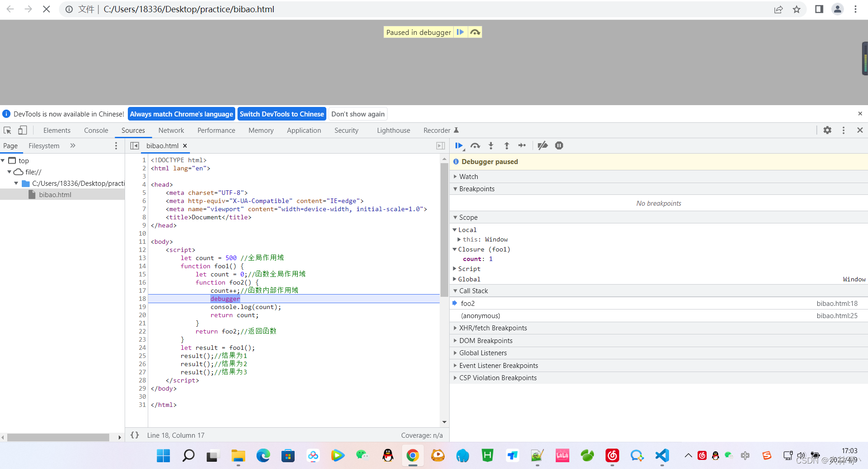
Task: Open the Application tab
Action: tap(304, 131)
